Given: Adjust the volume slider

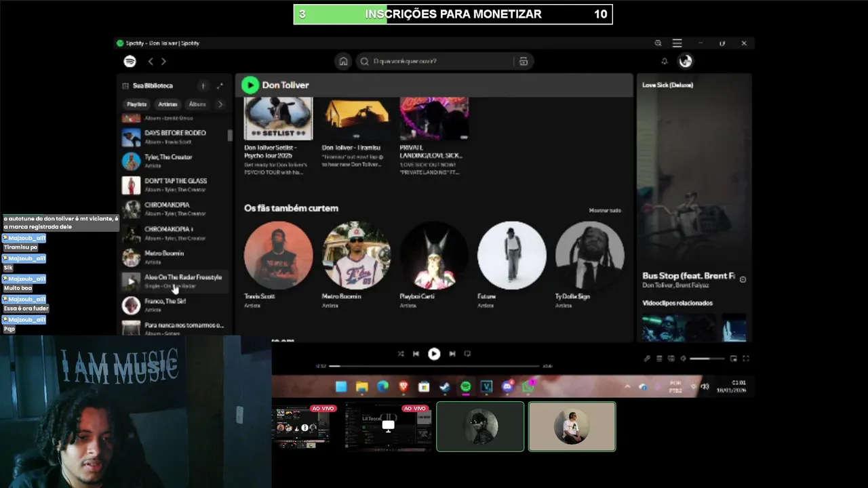Looking at the screenshot, I should coord(708,359).
